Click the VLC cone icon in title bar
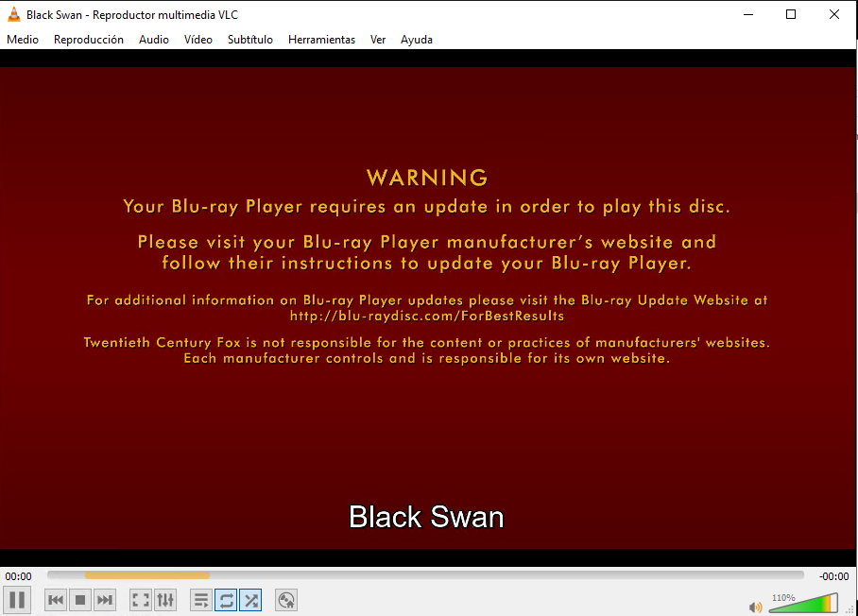This screenshot has height=616, width=858. [13, 15]
